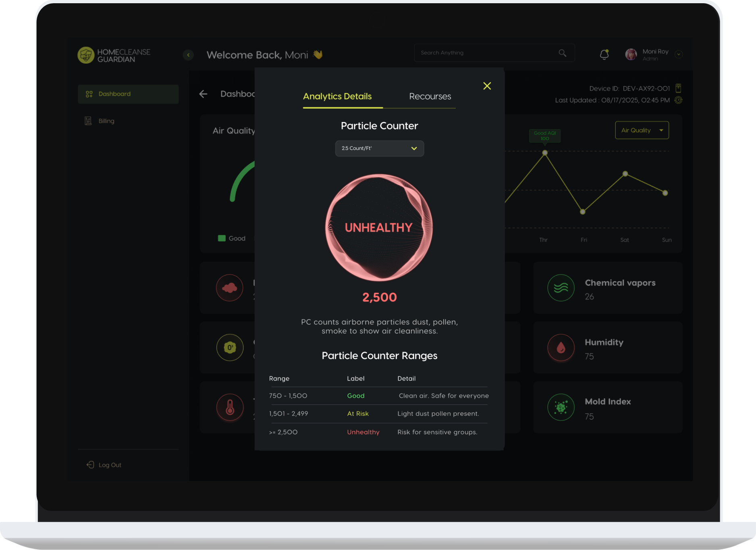Viewport: 756px width, 550px height.
Task: Click the Search Anything input field
Action: (x=486, y=53)
